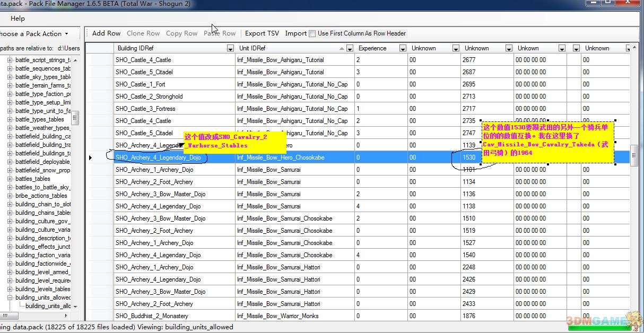Select battle_types_tables tree item
The width and height of the screenshot is (644, 333).
40,119
